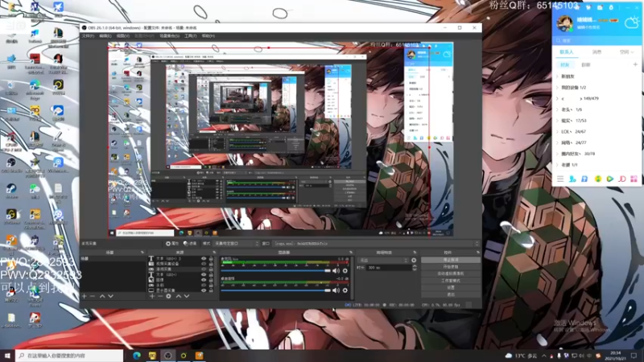This screenshot has width=644, height=362.
Task: Pop out the 控件 dock panel
Action: tap(477, 253)
